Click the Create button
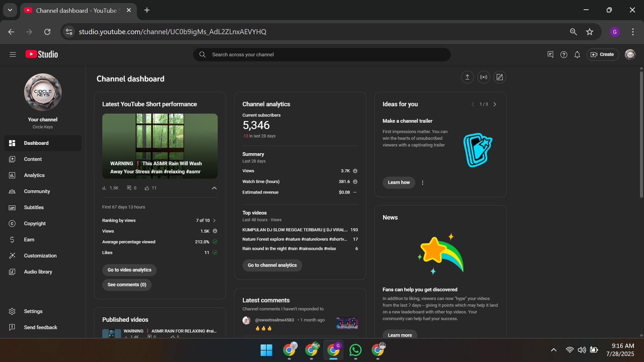 click(603, 54)
